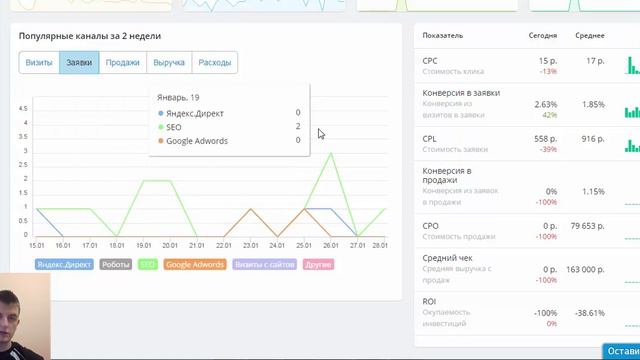Toggle green SEO legend badge
Viewport: 640px width, 360px height.
(x=147, y=264)
